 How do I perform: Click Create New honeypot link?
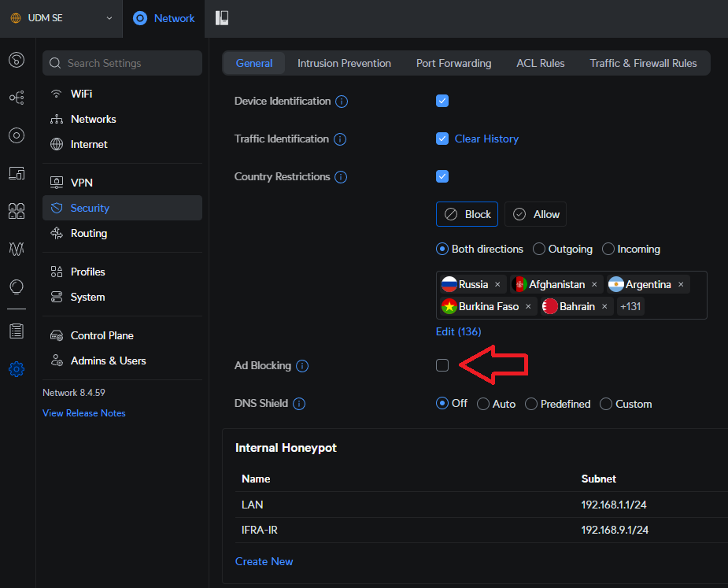click(264, 561)
